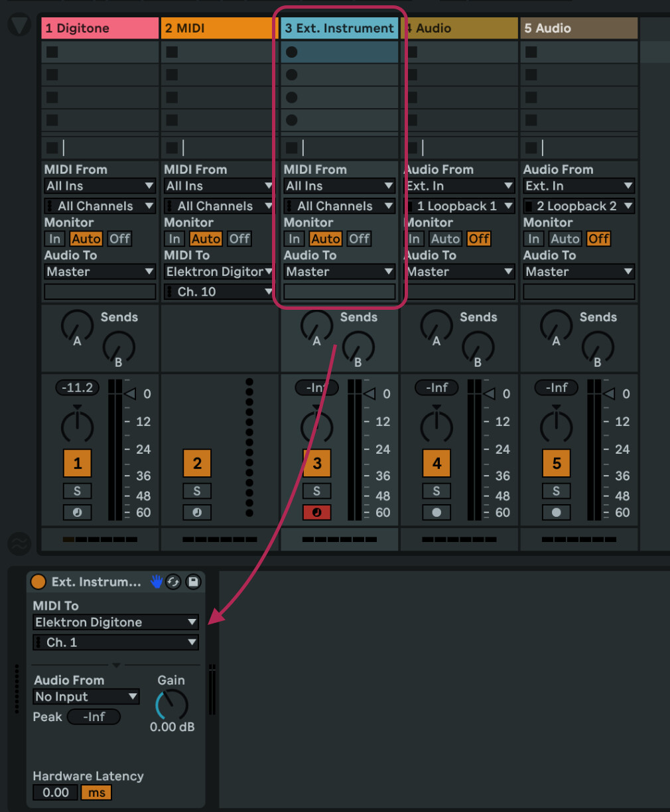Image resolution: width=670 pixels, height=812 pixels.
Task: Open the Elektron Digitone MIDI To dropdown in device
Action: point(115,622)
